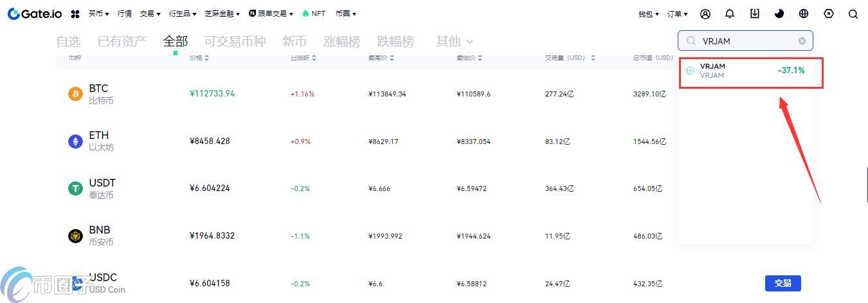The width and height of the screenshot is (868, 303).
Task: Clear the VRJAM search text
Action: [x=802, y=41]
